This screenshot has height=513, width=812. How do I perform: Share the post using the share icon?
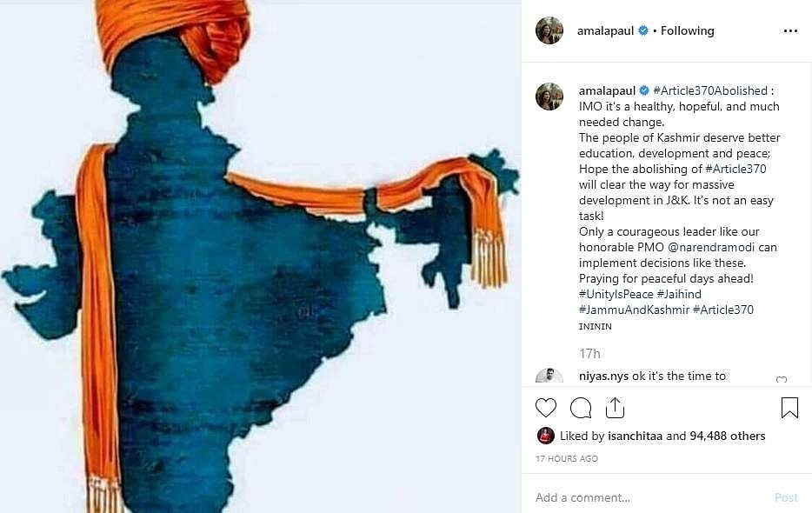click(615, 408)
